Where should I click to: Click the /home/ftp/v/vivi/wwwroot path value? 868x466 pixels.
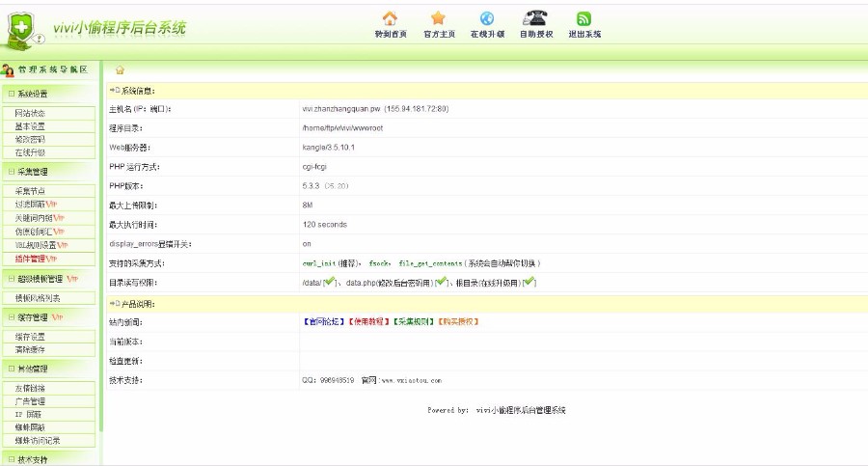tap(342, 128)
